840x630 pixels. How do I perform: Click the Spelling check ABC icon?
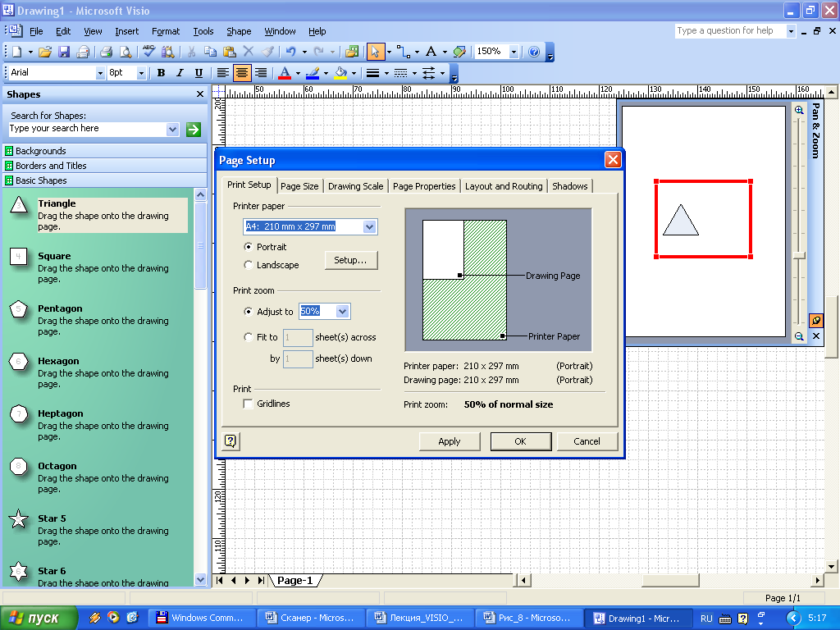point(149,52)
